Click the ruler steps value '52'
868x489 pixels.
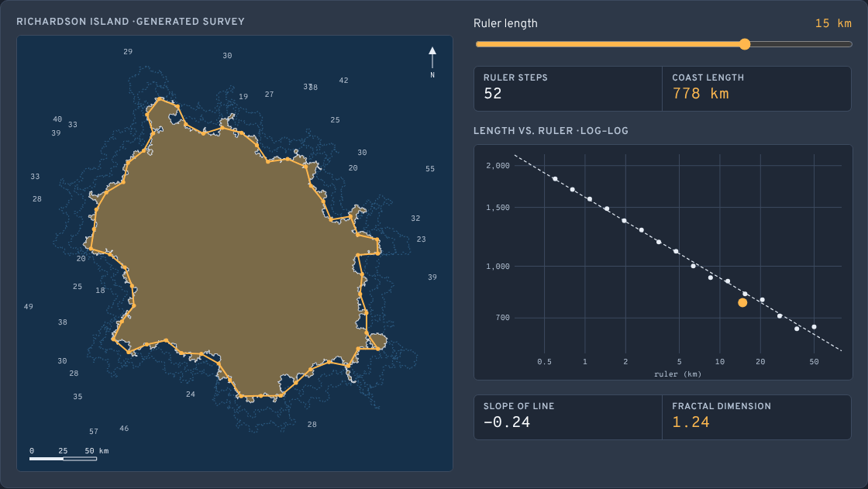coord(493,94)
